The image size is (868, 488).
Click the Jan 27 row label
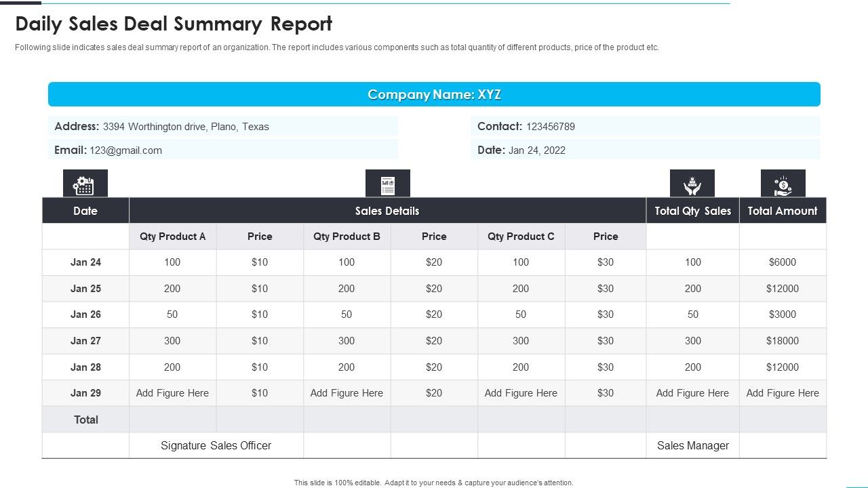tap(85, 341)
